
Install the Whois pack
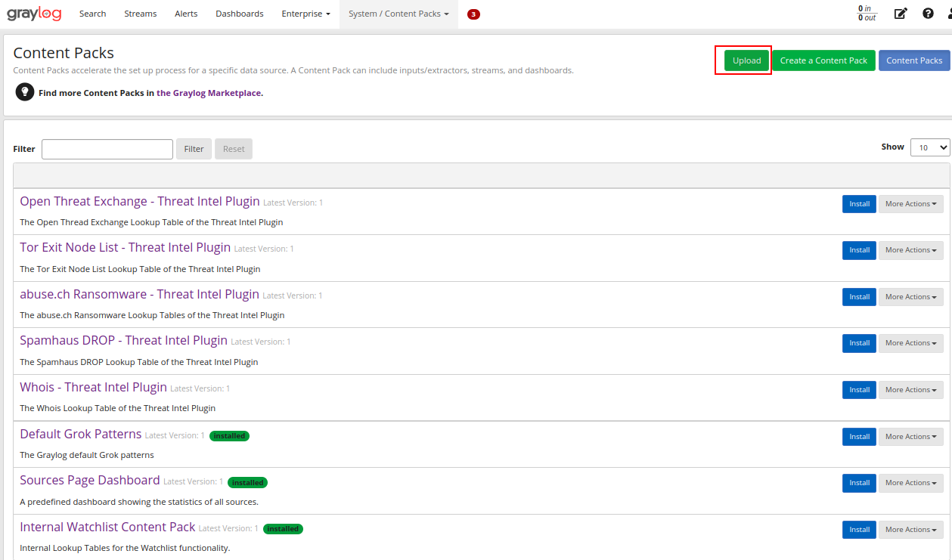[859, 390]
